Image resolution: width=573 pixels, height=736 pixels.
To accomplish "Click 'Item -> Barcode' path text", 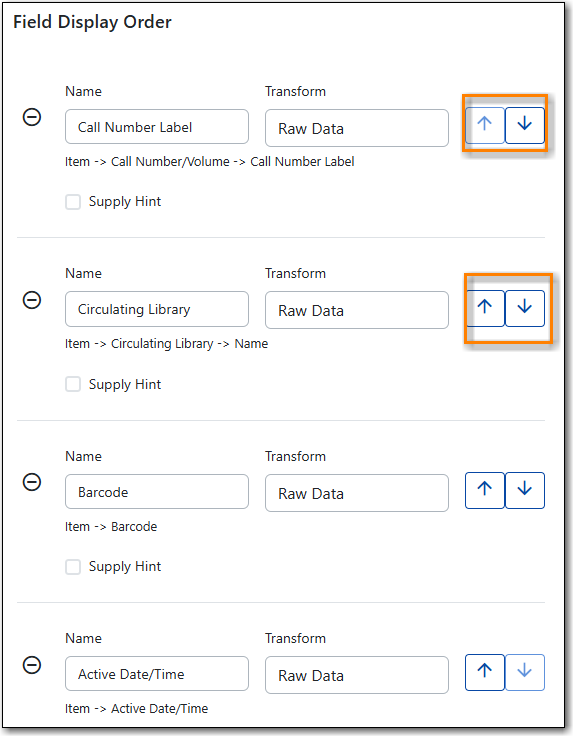I will coord(111,527).
